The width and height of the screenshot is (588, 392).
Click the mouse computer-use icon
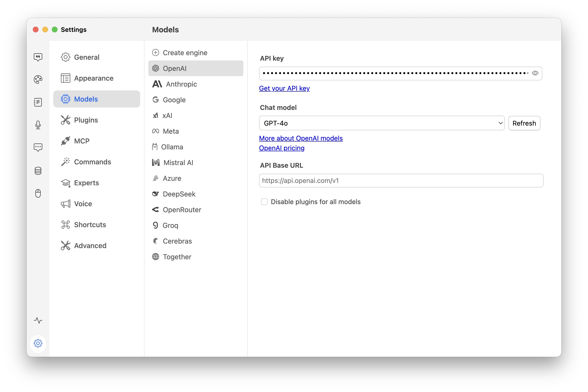[38, 193]
